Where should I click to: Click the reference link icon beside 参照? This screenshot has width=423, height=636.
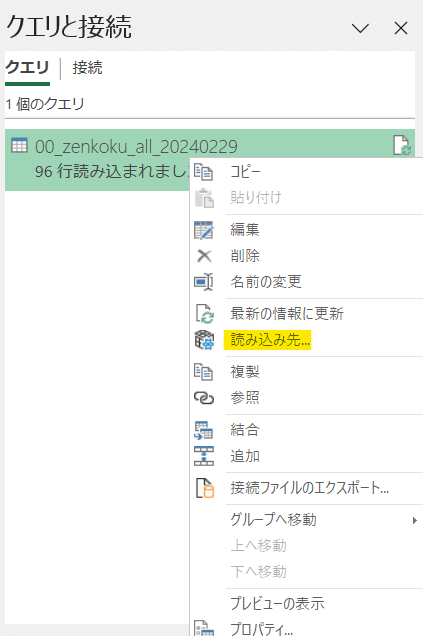(204, 398)
